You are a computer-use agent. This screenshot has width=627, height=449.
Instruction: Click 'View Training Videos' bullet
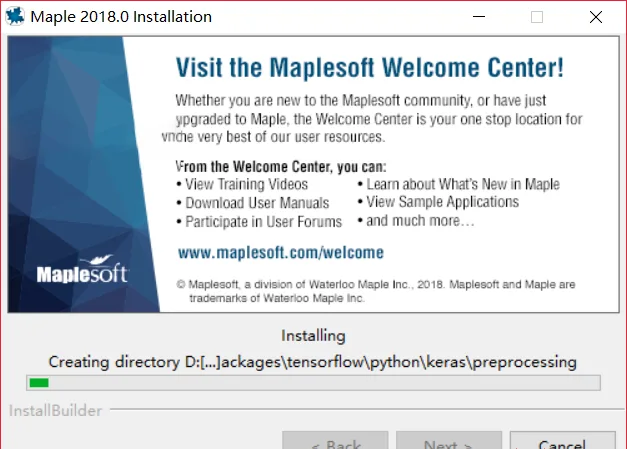coord(242,184)
